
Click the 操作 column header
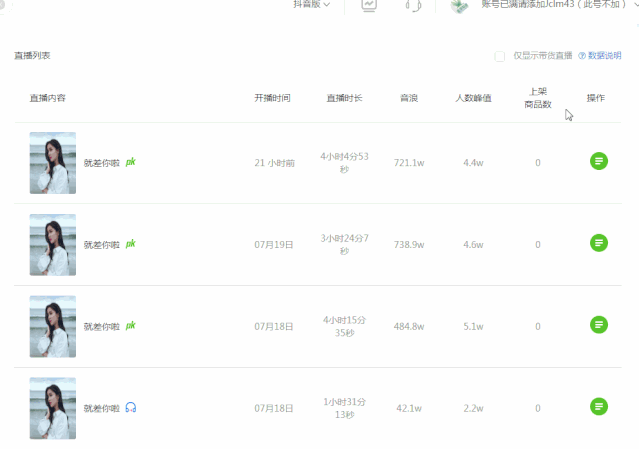595,98
